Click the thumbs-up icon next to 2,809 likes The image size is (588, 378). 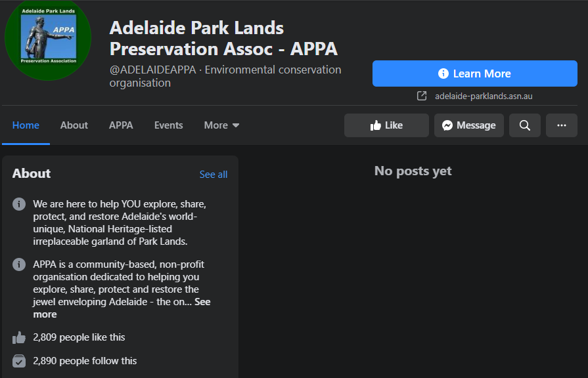18,336
